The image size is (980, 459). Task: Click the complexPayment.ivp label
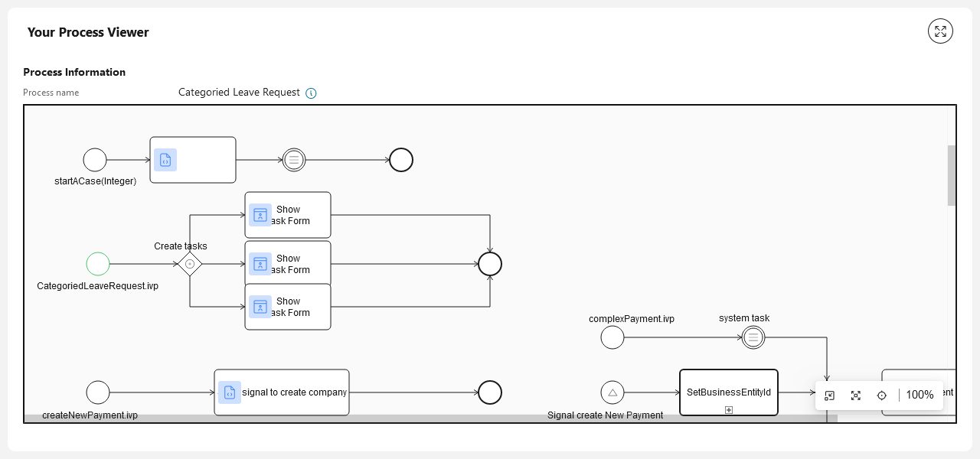coord(632,319)
